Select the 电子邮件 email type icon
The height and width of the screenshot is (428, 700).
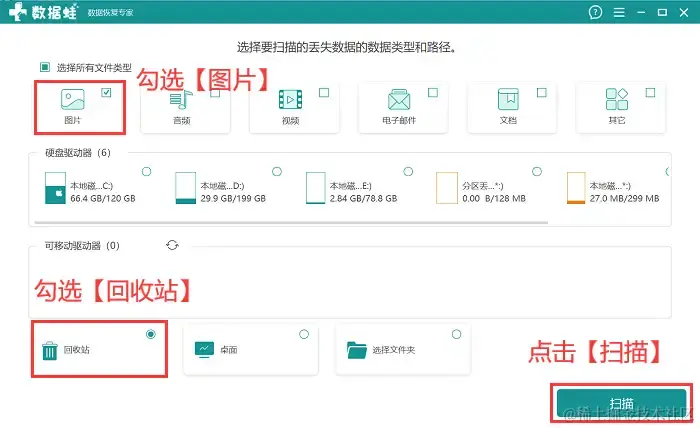399,99
